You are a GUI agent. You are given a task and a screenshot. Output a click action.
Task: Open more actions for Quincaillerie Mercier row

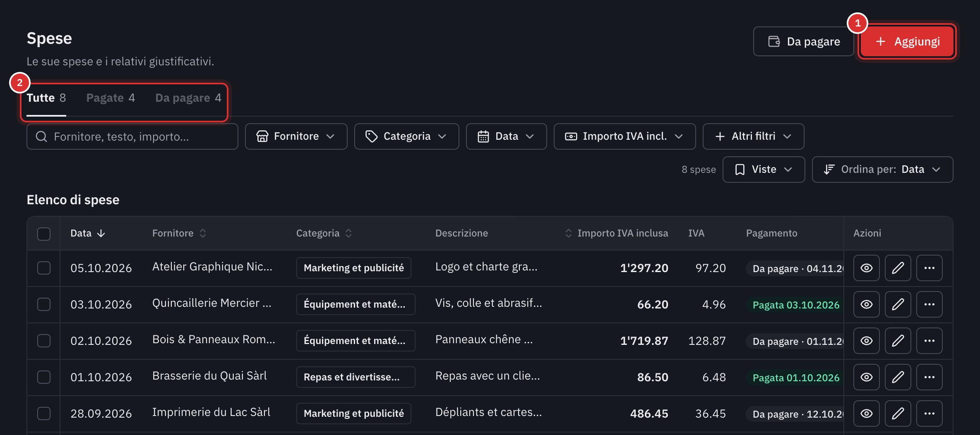point(929,304)
